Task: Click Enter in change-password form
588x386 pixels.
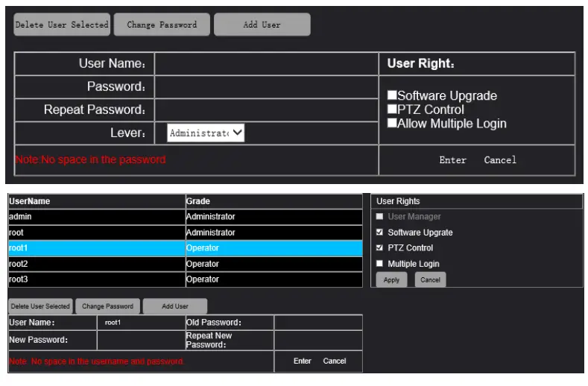Action: 303,361
